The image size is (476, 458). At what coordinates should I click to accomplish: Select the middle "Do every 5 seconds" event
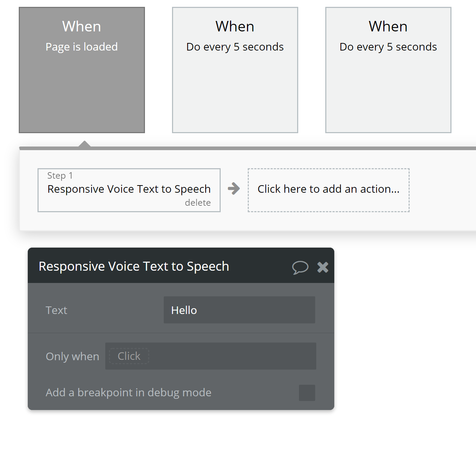pos(235,70)
